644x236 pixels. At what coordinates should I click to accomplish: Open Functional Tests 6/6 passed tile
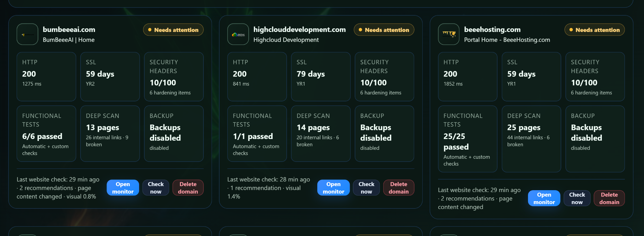(x=46, y=134)
